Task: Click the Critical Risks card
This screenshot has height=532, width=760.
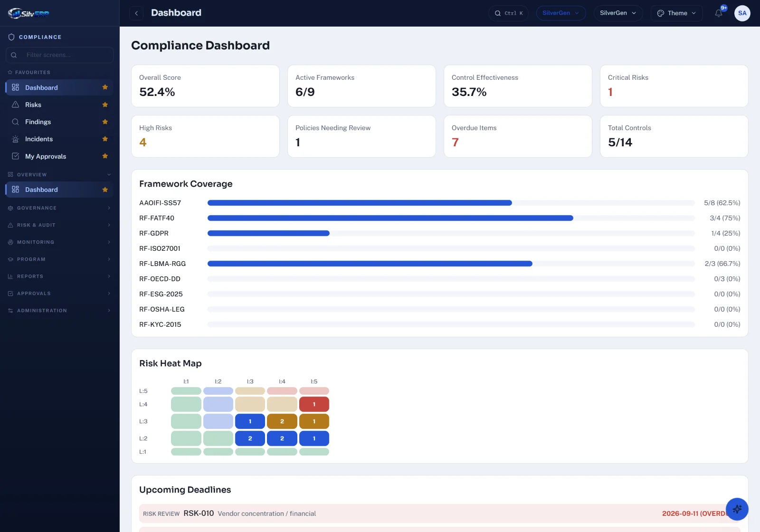Action: pyautogui.click(x=674, y=86)
